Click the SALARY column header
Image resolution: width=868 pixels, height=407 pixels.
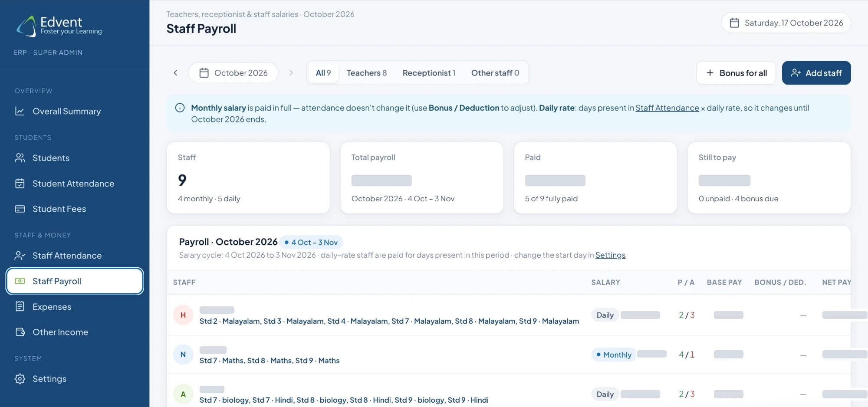coord(605,282)
